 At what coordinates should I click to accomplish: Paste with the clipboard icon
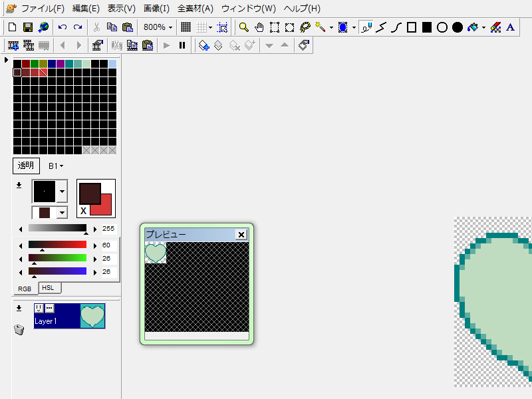pos(127,27)
